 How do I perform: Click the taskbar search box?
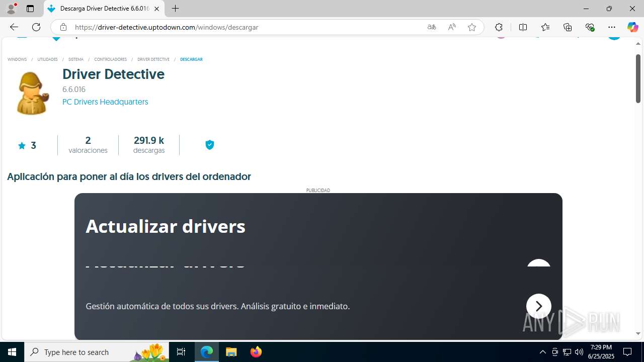pos(97,352)
